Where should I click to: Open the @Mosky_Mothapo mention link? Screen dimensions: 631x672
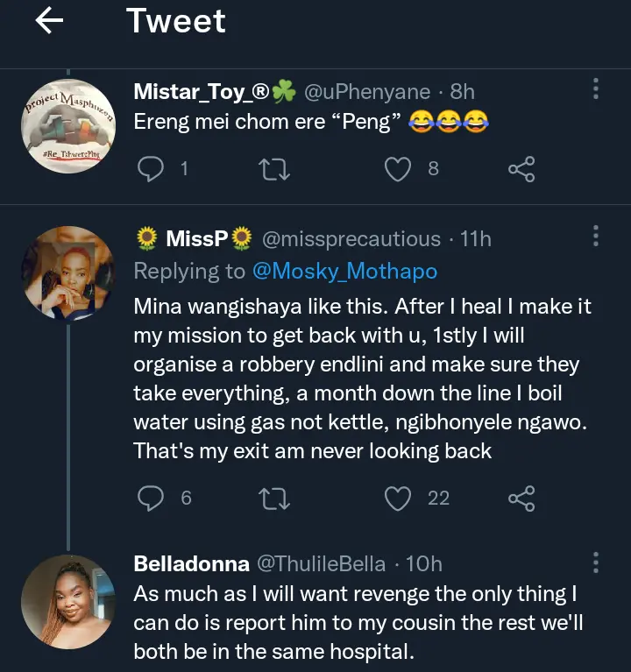click(x=344, y=272)
